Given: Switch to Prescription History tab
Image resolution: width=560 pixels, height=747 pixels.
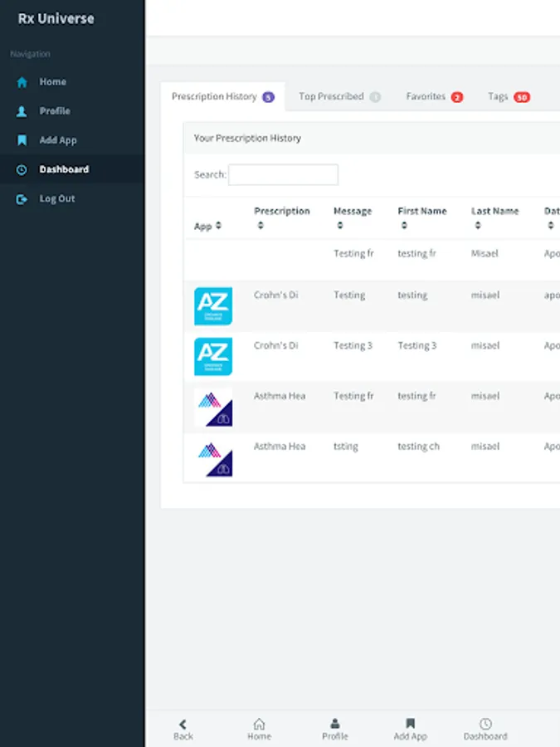Looking at the screenshot, I should 223,97.
